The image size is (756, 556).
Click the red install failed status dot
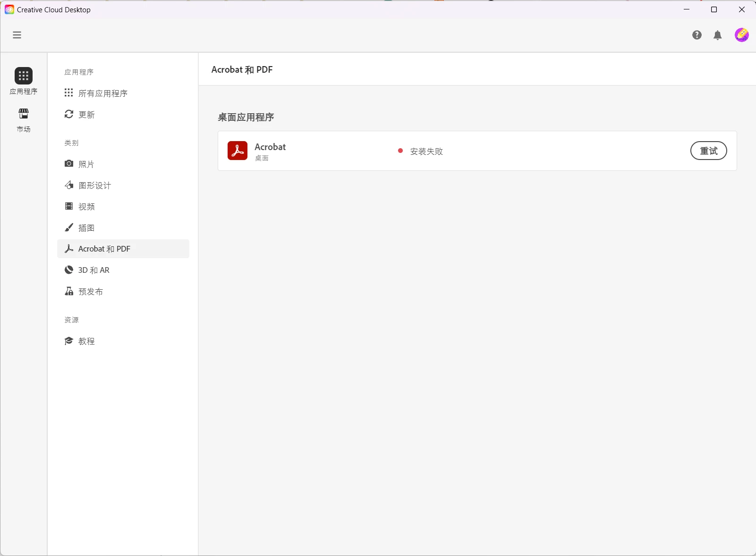(x=400, y=151)
